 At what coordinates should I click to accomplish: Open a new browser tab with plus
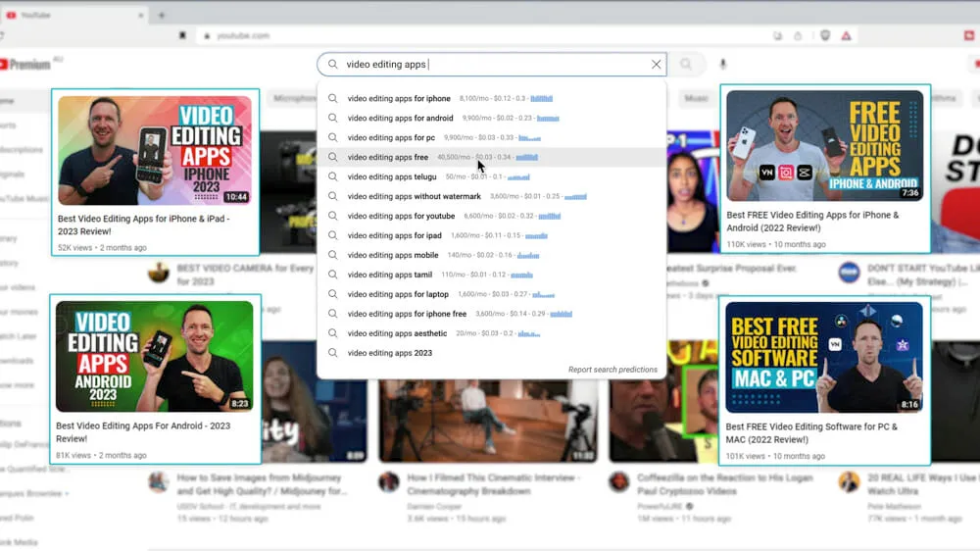point(162,16)
